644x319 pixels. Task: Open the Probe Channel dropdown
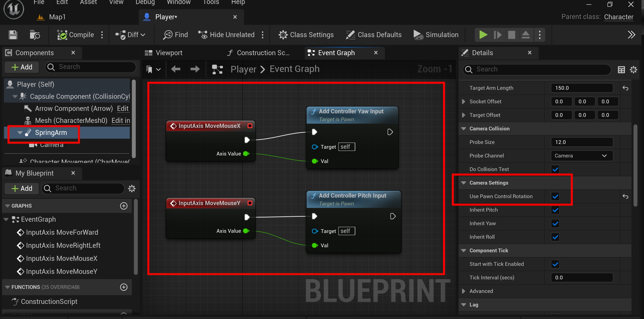(582, 156)
